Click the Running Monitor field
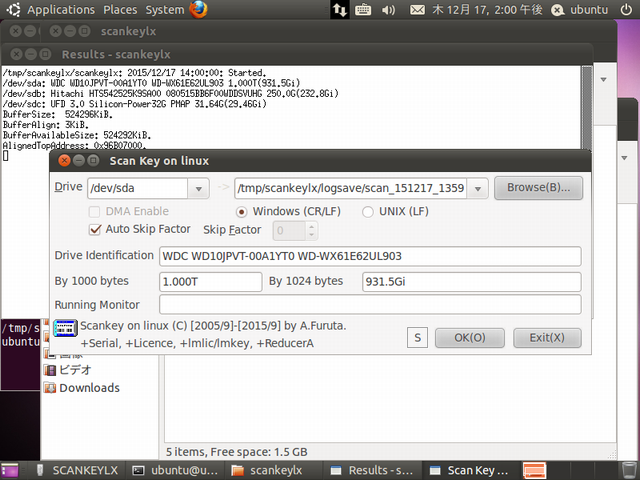 (x=370, y=304)
